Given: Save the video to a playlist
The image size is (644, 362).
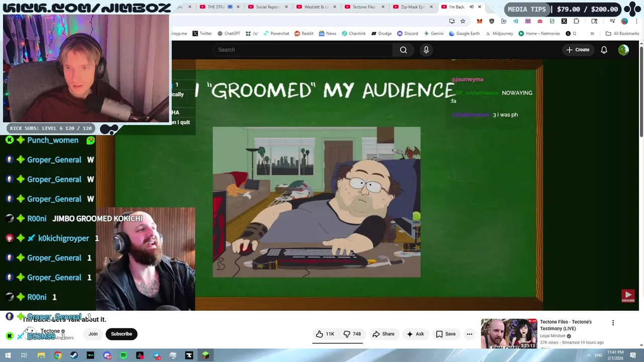Looking at the screenshot, I should [x=446, y=334].
